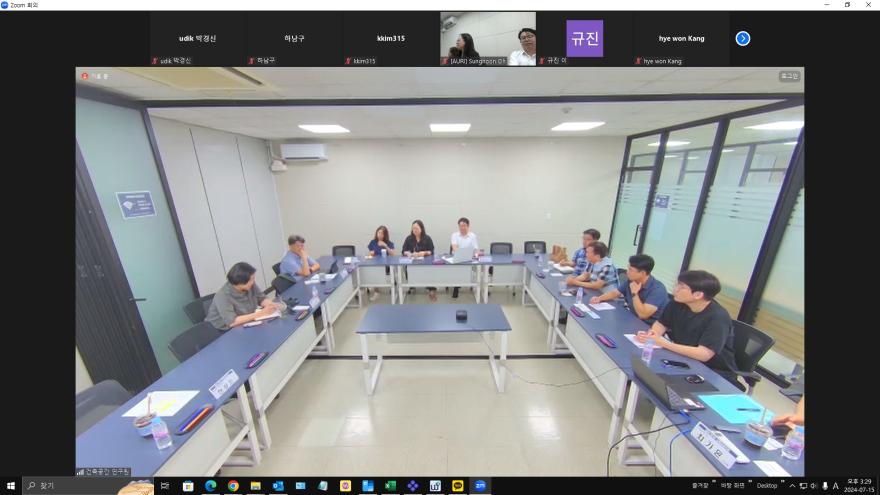Open Outlook from taskbar

coord(278,485)
